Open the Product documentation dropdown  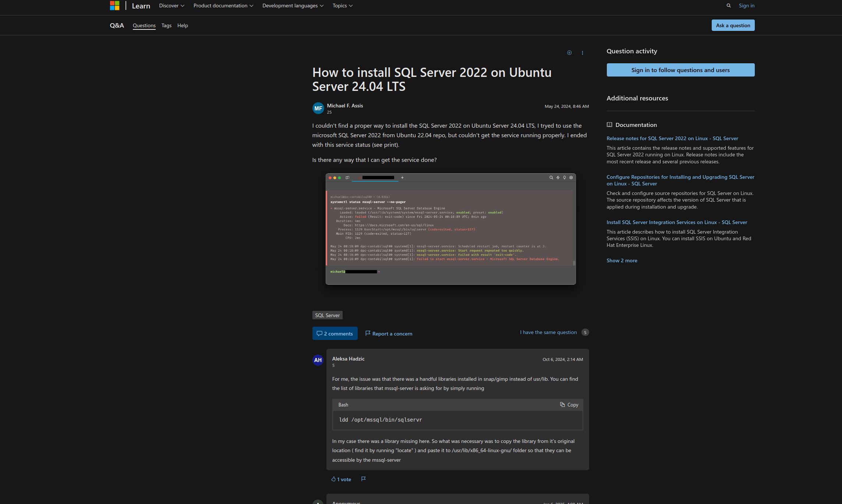pyautogui.click(x=223, y=6)
